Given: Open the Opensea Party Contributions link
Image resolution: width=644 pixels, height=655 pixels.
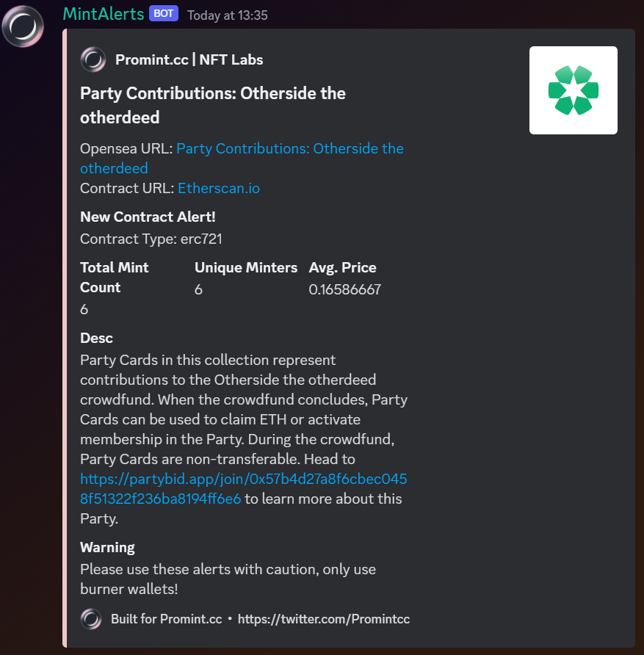Looking at the screenshot, I should click(242, 159).
